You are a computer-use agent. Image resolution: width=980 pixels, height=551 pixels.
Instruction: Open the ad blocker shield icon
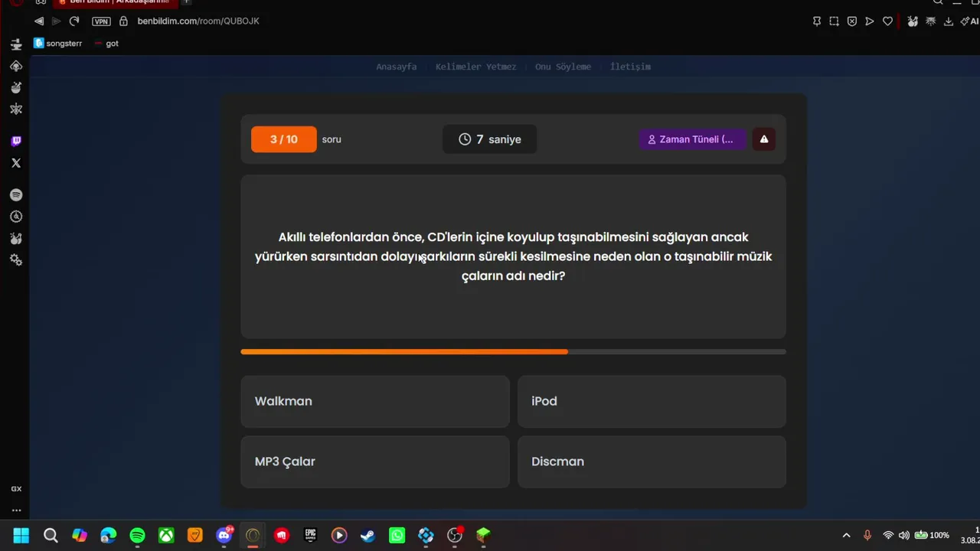(x=852, y=21)
